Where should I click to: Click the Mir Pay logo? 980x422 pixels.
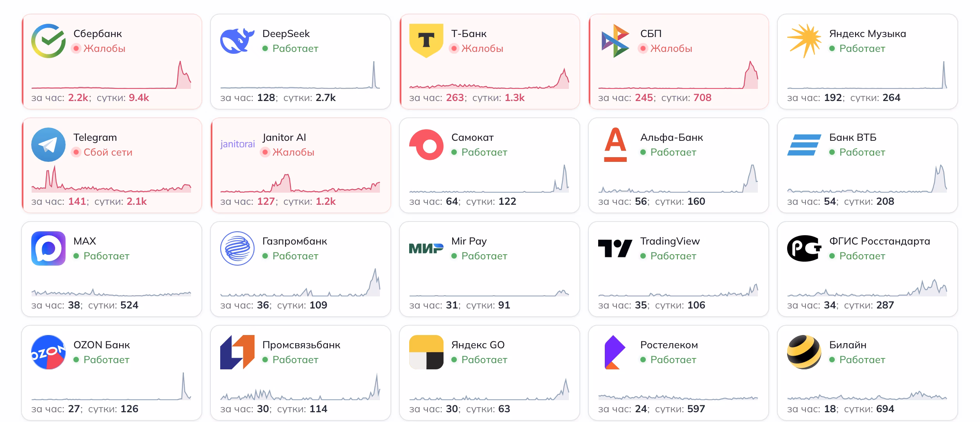[x=426, y=248]
